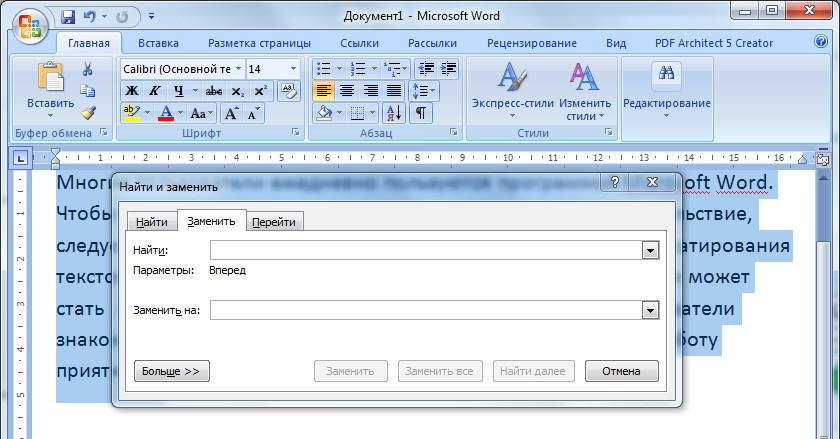Toggle underline with the Ч button
Screen dimensions: 840x439
coord(178,91)
